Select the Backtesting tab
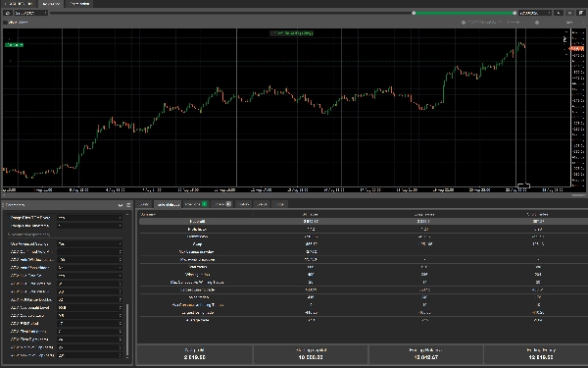Screen dimensions: 588x368 (51, 4)
